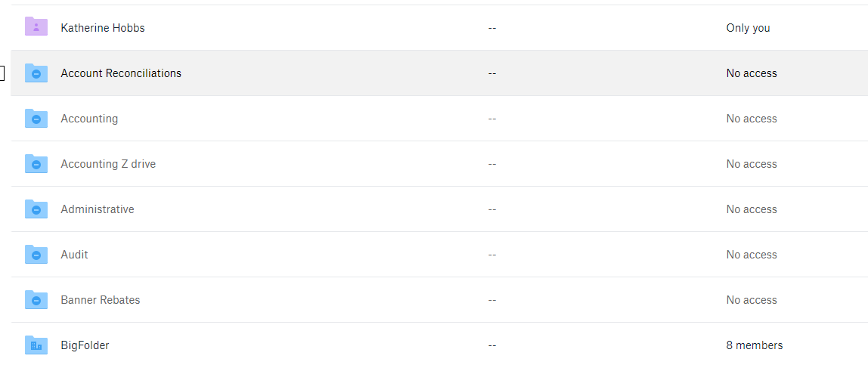Open the Katherine Hobbs folder name
Screen dimensions: 868x365
(103, 28)
